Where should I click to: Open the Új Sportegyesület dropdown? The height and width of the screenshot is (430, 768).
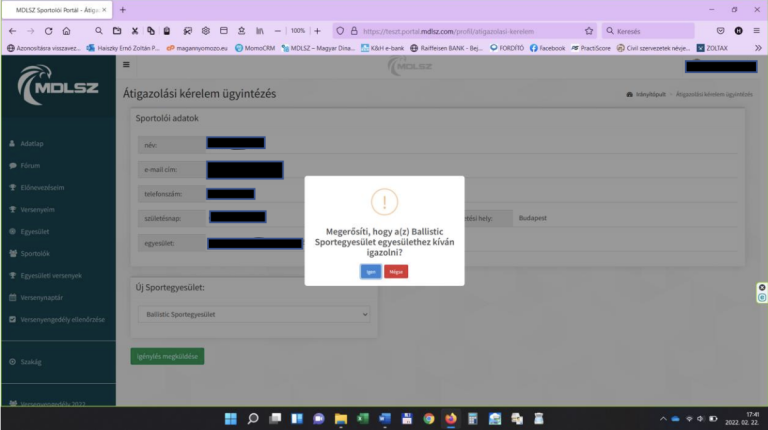point(252,314)
